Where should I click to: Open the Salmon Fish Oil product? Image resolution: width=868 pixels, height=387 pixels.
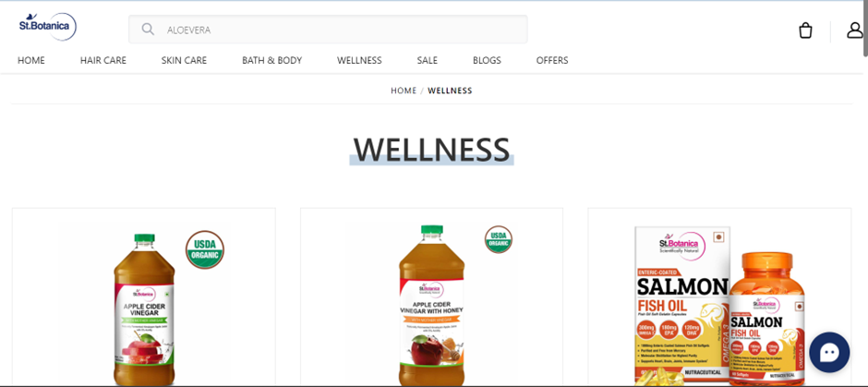tap(719, 306)
